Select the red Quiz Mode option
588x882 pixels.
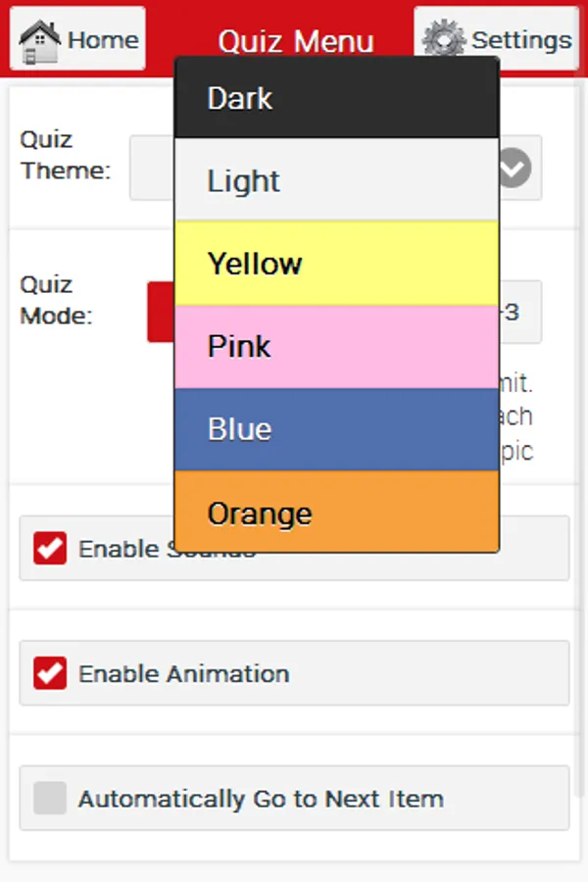(x=161, y=313)
